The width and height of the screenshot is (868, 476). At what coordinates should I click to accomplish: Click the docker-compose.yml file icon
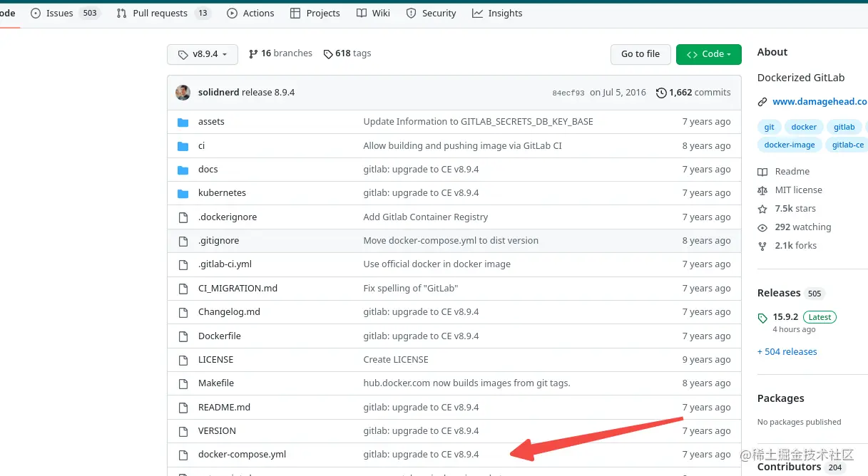coord(183,455)
